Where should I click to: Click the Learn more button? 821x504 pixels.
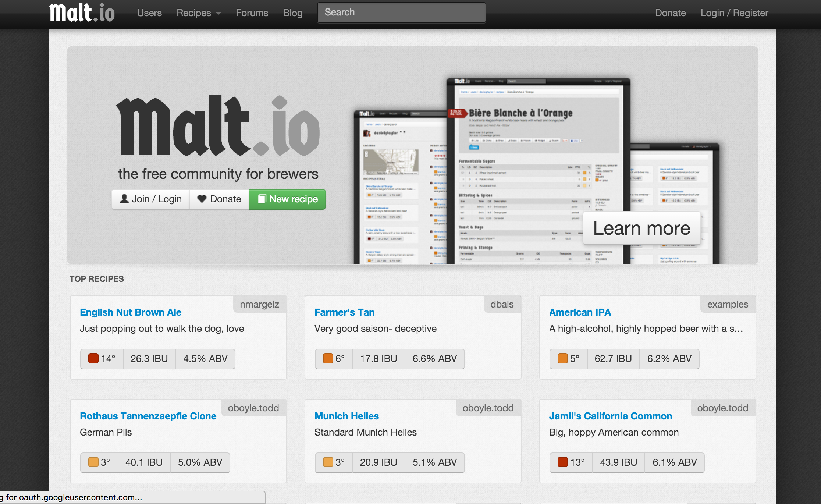click(641, 228)
